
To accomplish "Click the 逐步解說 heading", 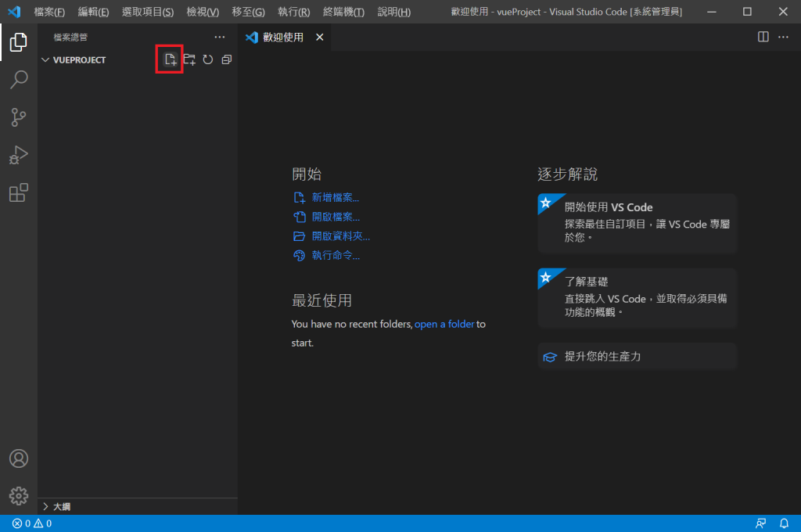I will pyautogui.click(x=567, y=174).
